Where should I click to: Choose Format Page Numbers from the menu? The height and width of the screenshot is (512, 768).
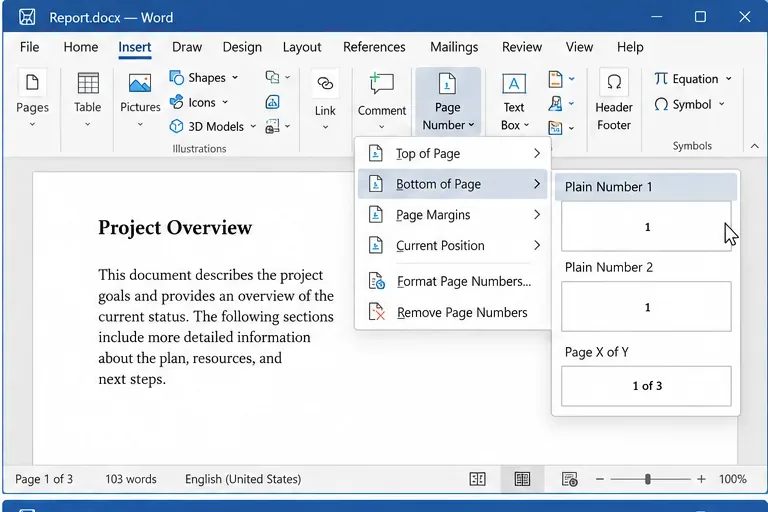click(x=453, y=281)
